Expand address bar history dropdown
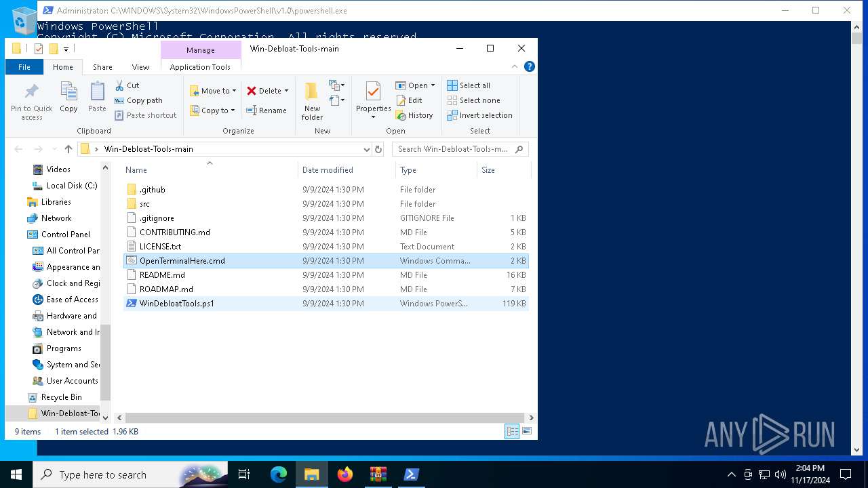Image resolution: width=868 pixels, height=488 pixels. click(x=367, y=149)
